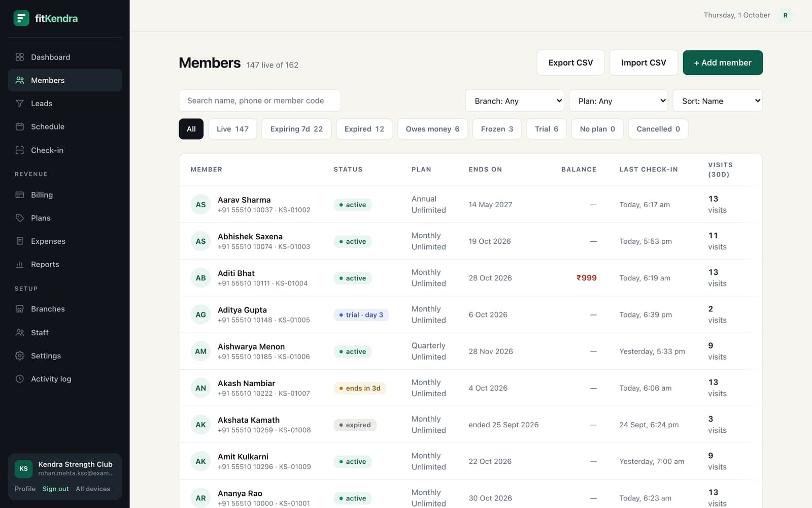This screenshot has width=812, height=508.
Task: Open the Profile link
Action: coord(25,489)
